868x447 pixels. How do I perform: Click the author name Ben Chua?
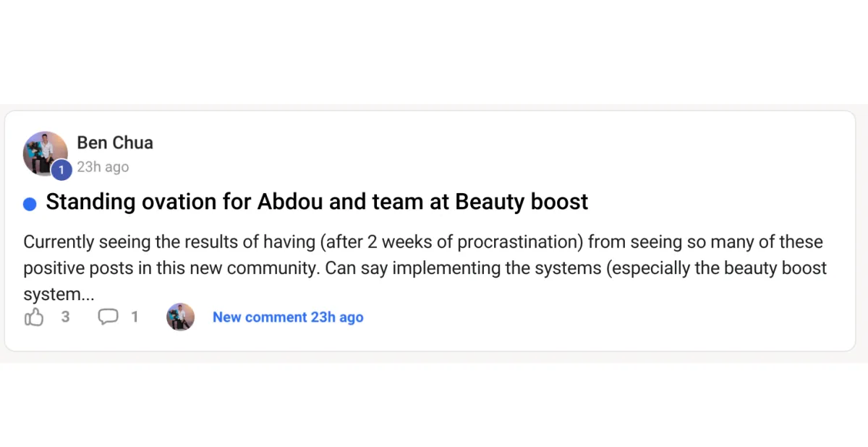[x=115, y=142]
